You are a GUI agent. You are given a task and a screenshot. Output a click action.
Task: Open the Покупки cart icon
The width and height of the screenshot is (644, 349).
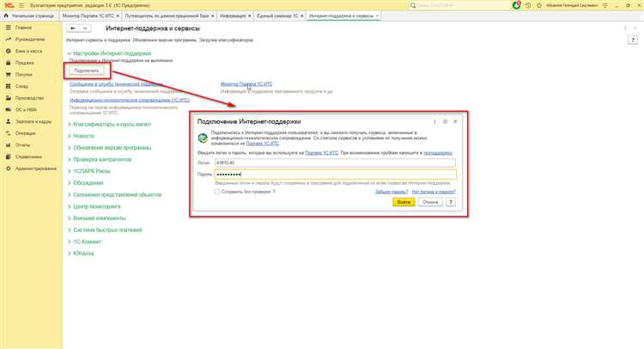(x=9, y=75)
